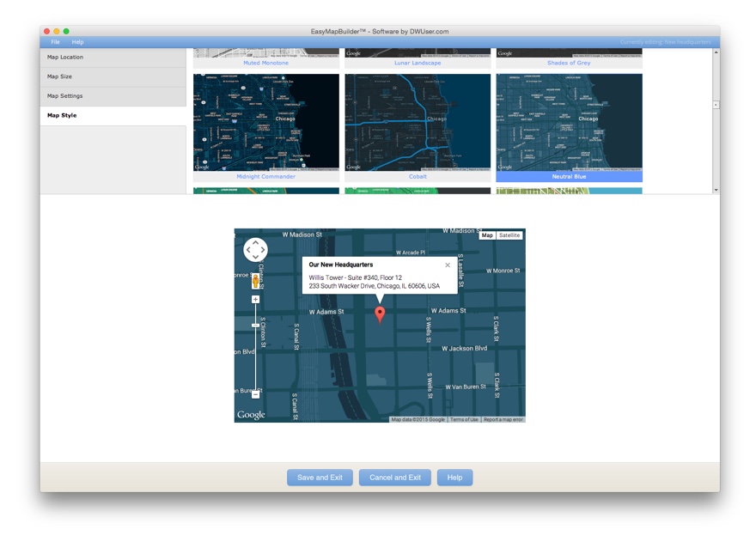Click the Google logo on the map
756x536 pixels.
251,415
